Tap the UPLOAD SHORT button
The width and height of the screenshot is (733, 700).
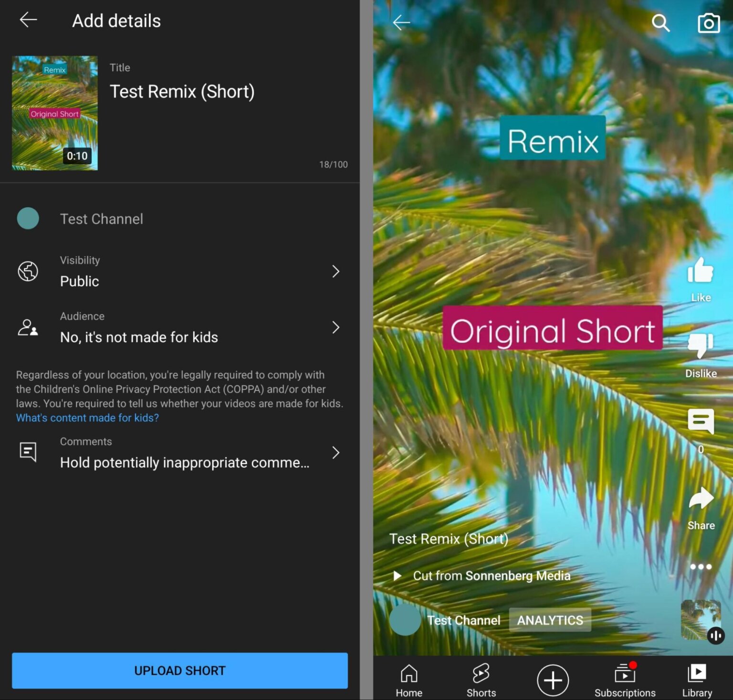[179, 670]
